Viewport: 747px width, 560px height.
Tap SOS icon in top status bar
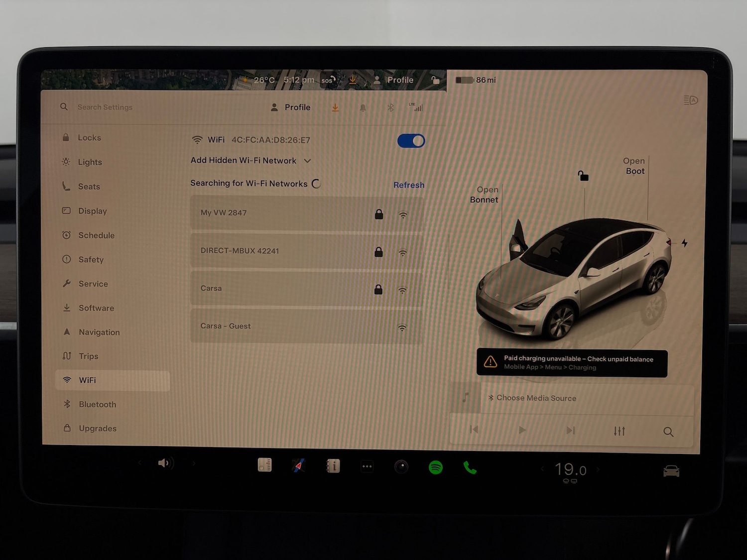(328, 80)
